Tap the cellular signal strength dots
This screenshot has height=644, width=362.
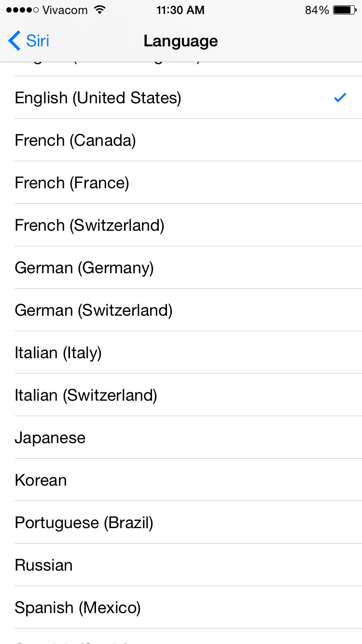(22, 10)
